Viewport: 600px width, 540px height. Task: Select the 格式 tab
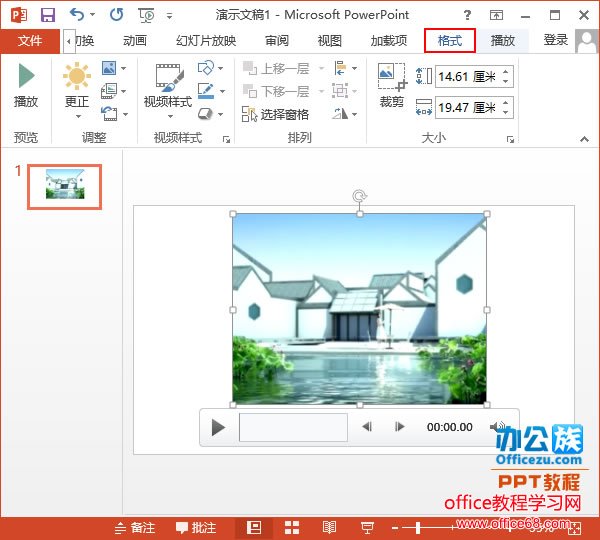(x=450, y=40)
